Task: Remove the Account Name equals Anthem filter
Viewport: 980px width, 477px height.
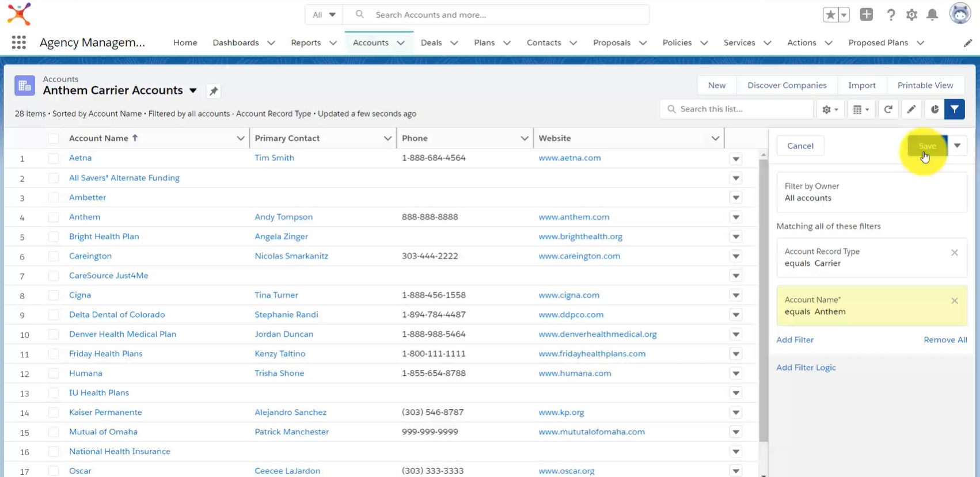Action: tap(955, 301)
